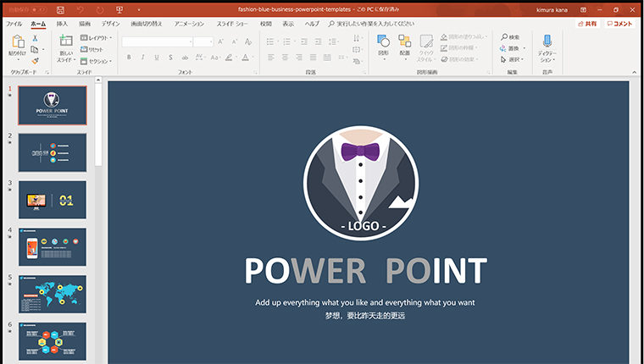The image size is (644, 364).
Task: Toggle Bold formatting
Action: tap(129, 58)
